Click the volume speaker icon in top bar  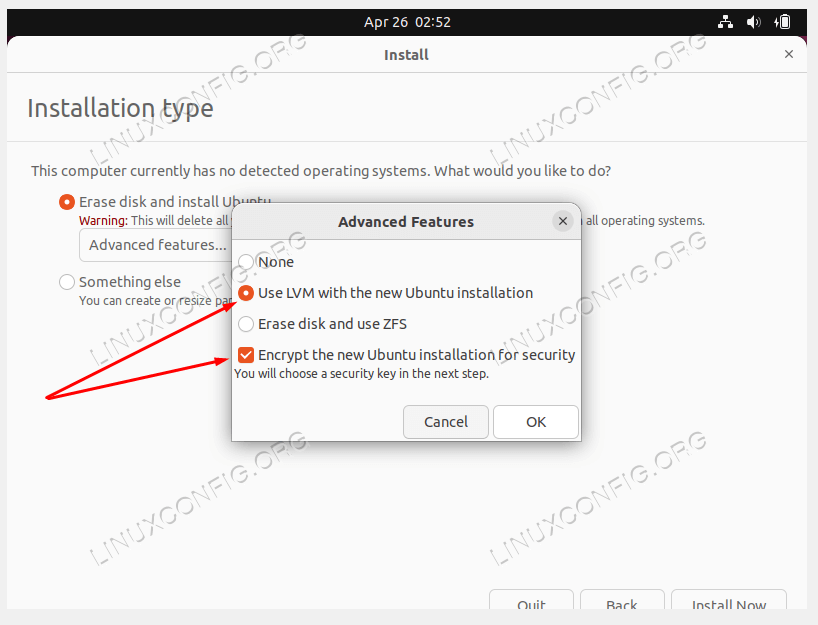[x=753, y=22]
